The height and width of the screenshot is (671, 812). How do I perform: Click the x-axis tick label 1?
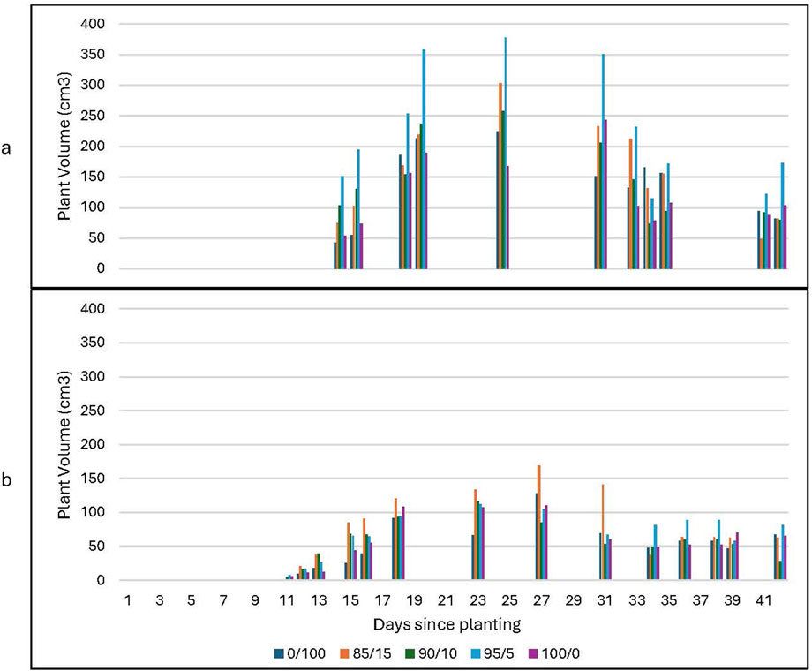point(128,600)
